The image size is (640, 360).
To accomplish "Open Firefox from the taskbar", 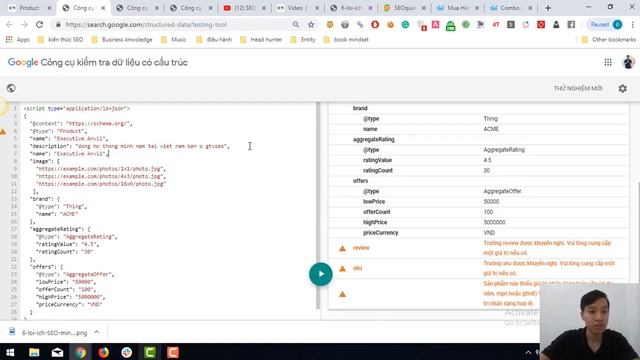I will (x=103, y=352).
